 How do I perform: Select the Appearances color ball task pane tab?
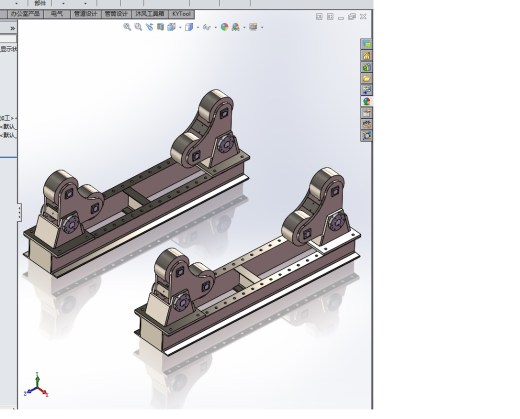(366, 101)
